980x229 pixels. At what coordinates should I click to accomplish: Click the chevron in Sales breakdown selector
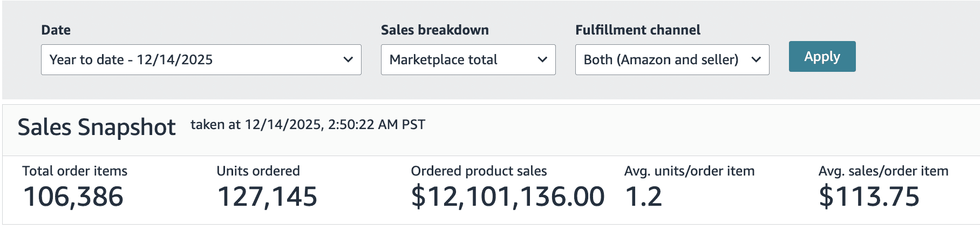click(542, 60)
